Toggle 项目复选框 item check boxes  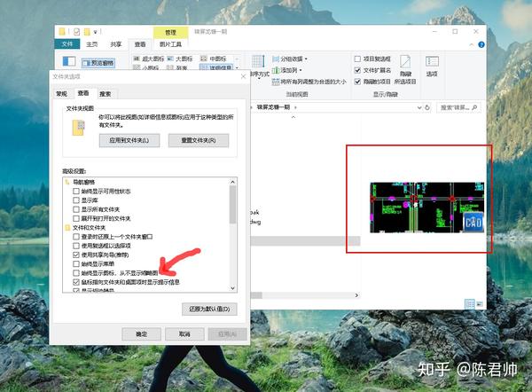pos(357,59)
